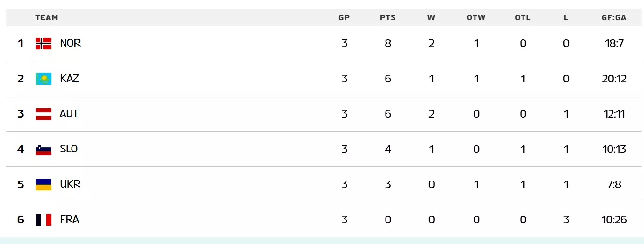644x244 pixels.
Task: Click the GP column header
Action: tap(344, 18)
